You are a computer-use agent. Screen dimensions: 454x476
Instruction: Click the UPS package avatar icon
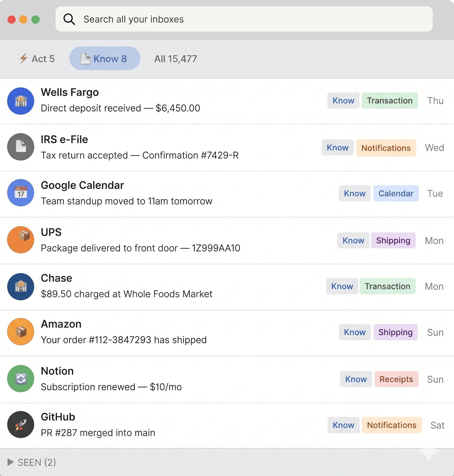tap(20, 240)
